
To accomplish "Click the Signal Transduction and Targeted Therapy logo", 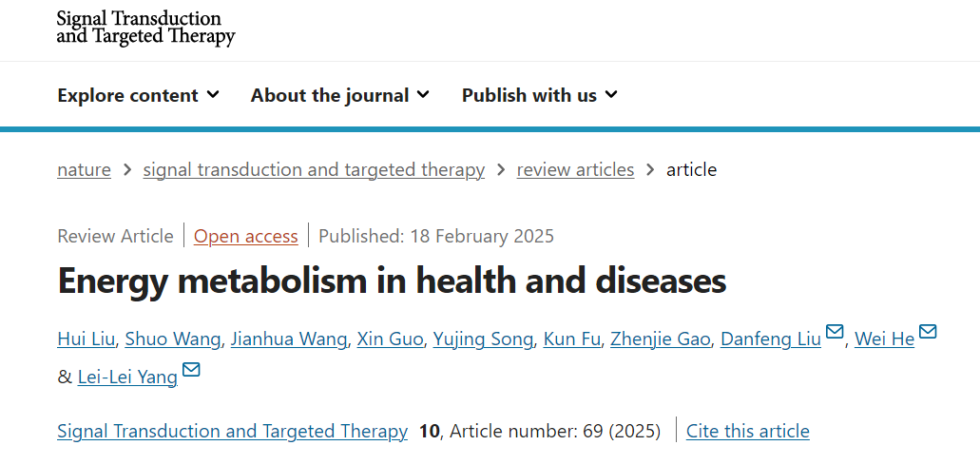I will [x=145, y=28].
